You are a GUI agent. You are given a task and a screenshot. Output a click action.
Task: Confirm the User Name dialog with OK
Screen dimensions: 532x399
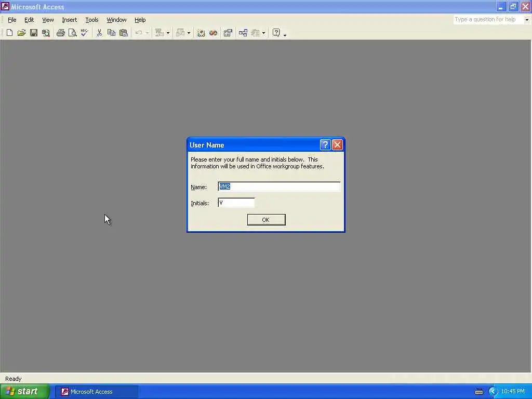[266, 220]
